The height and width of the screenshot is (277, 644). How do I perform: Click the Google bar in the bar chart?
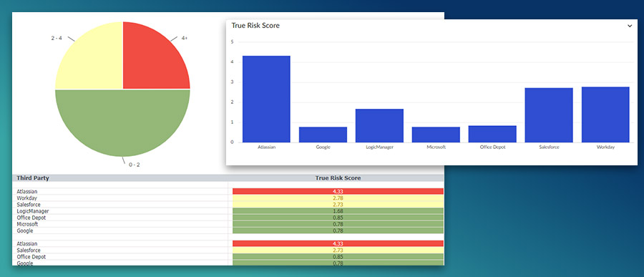(x=323, y=135)
